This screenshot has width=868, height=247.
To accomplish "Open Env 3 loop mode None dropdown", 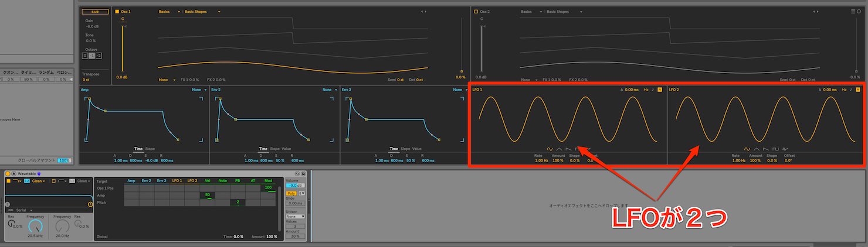I will 460,90.
